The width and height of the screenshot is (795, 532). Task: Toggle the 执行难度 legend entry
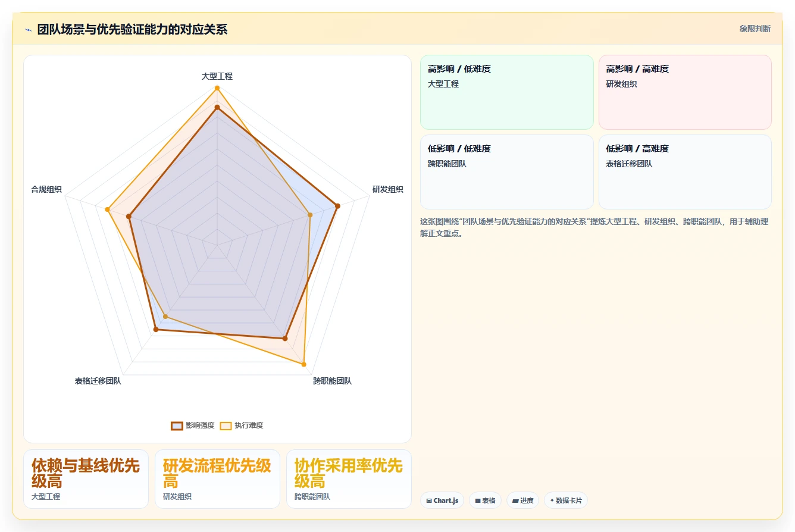pos(242,425)
